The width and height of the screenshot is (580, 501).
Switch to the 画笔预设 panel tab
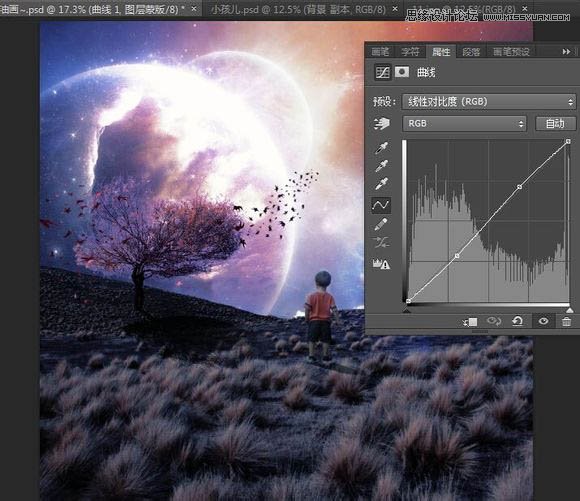511,52
